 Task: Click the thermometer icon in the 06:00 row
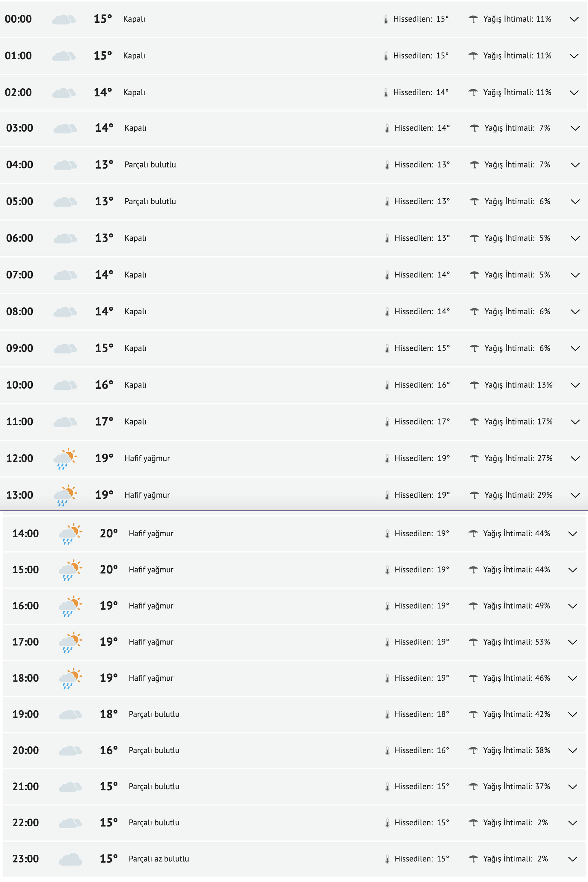(387, 238)
